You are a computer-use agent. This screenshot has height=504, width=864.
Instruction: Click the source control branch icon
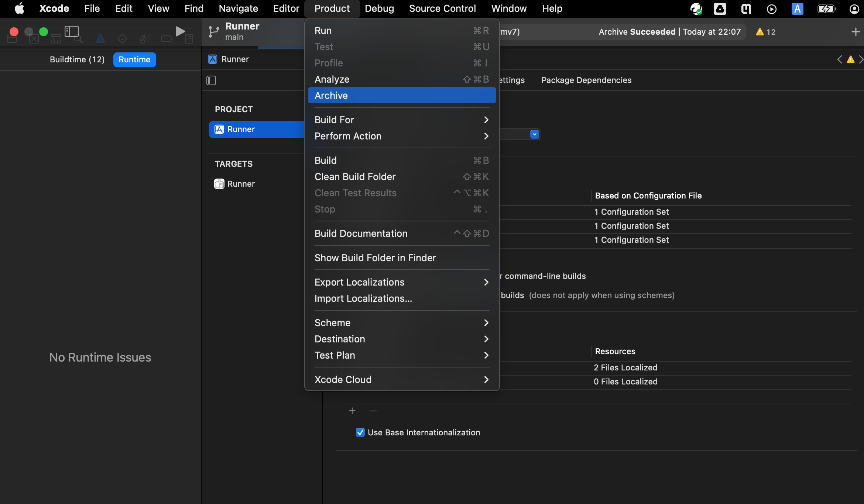[213, 32]
